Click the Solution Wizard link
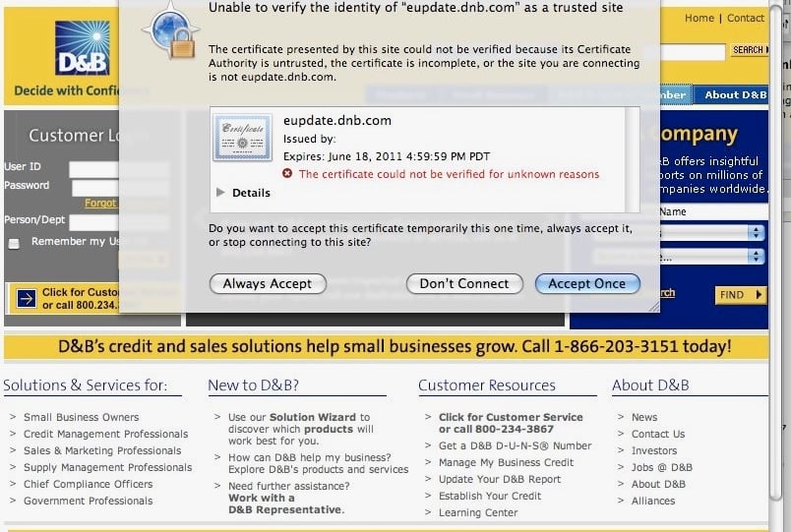This screenshot has height=532, width=791. click(313, 417)
